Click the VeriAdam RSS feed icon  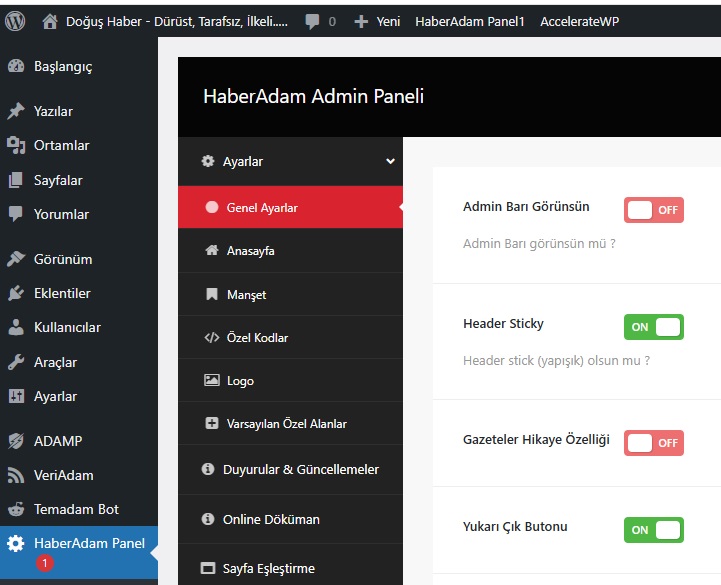click(16, 475)
